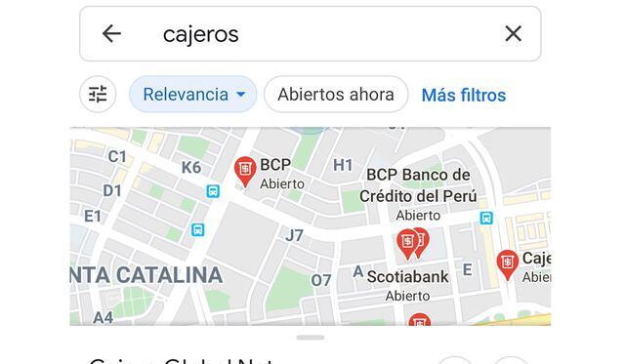
Task: Open the filter options sliders icon
Action: coord(98,95)
